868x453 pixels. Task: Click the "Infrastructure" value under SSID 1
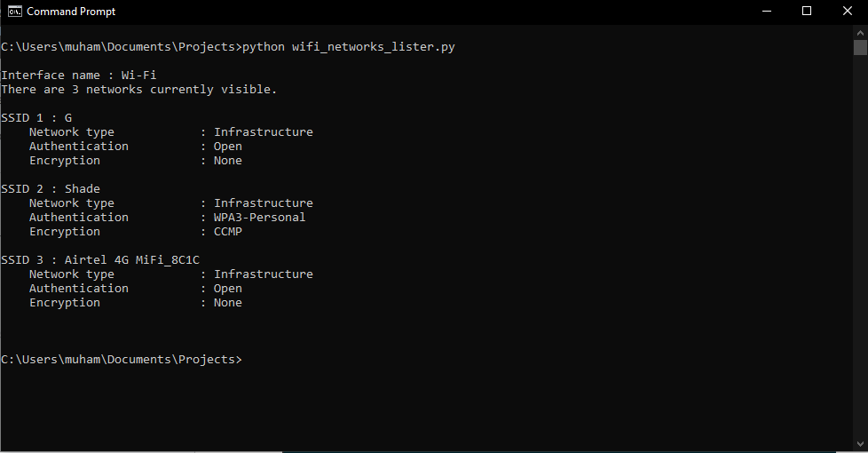pyautogui.click(x=264, y=132)
